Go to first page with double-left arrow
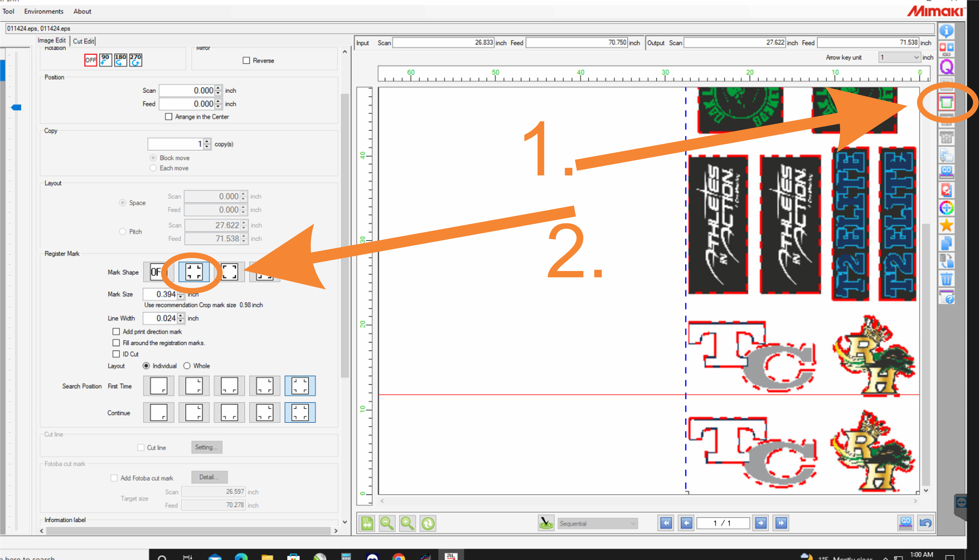 666,523
